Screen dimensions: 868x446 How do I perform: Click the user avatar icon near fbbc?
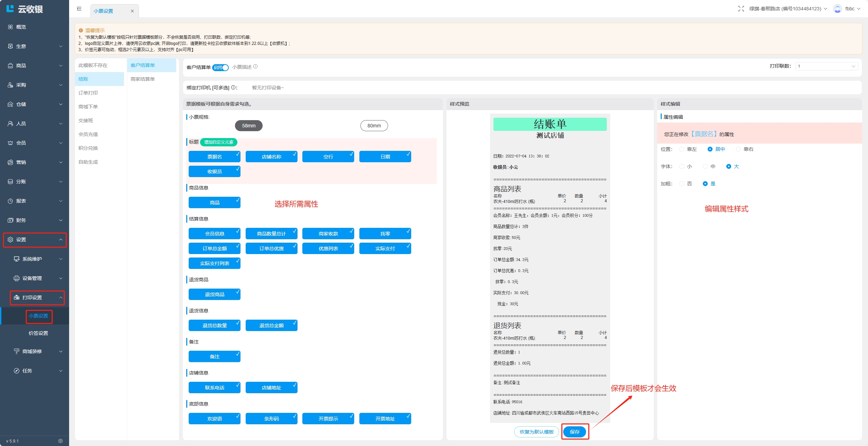pos(837,9)
